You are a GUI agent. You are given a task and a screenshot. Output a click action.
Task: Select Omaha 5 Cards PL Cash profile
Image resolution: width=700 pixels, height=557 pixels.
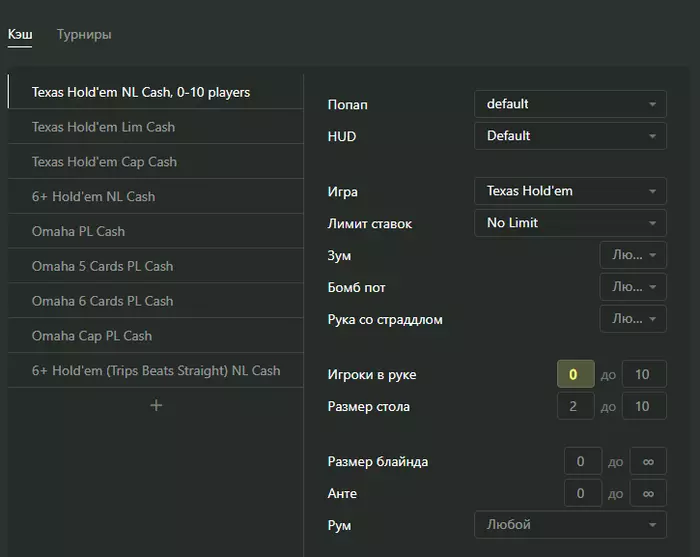tap(156, 266)
